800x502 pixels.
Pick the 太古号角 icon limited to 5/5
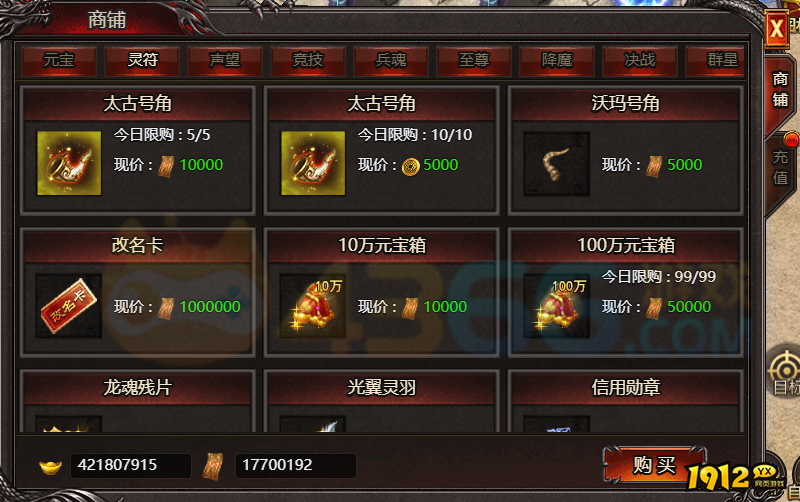[x=69, y=163]
